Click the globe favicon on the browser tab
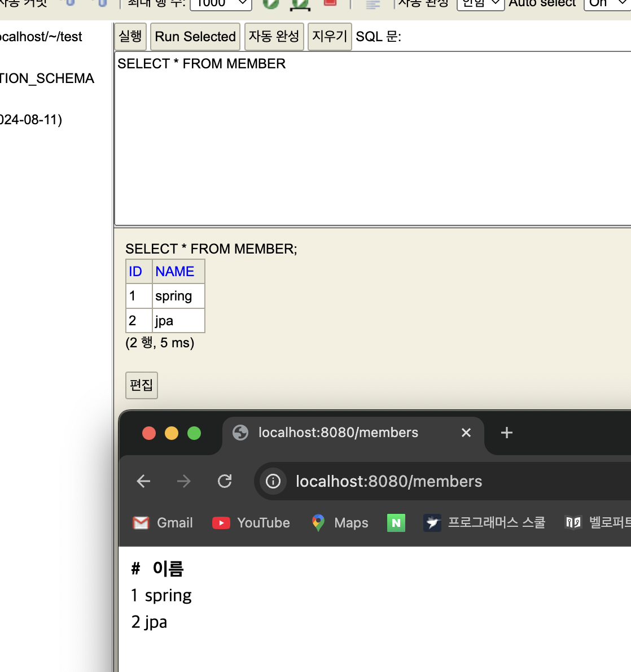The height and width of the screenshot is (672, 631). pos(240,433)
